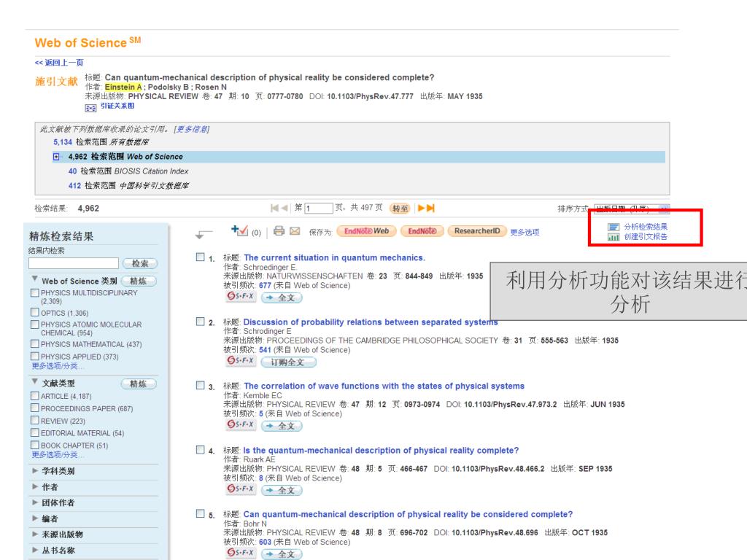This screenshot has width=747, height=560.
Task: Open full text for Kemble EC record 3
Action: pyautogui.click(x=282, y=426)
